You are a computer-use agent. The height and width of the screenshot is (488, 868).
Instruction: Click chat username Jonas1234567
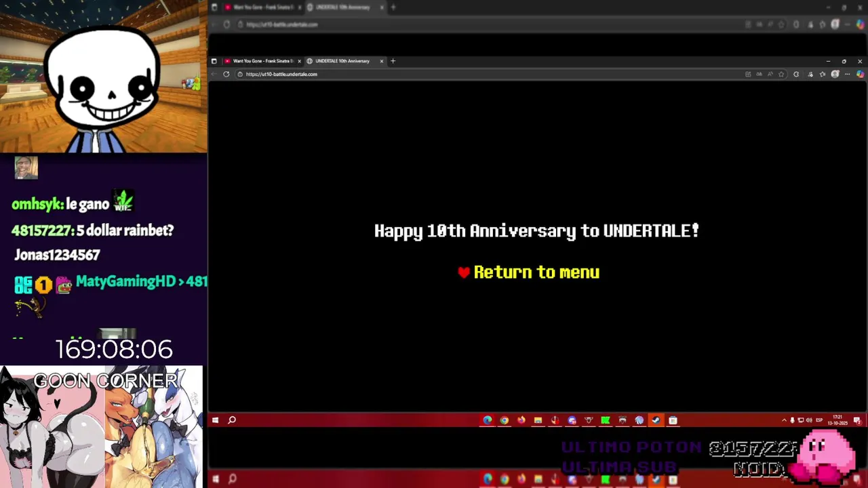tap(57, 255)
